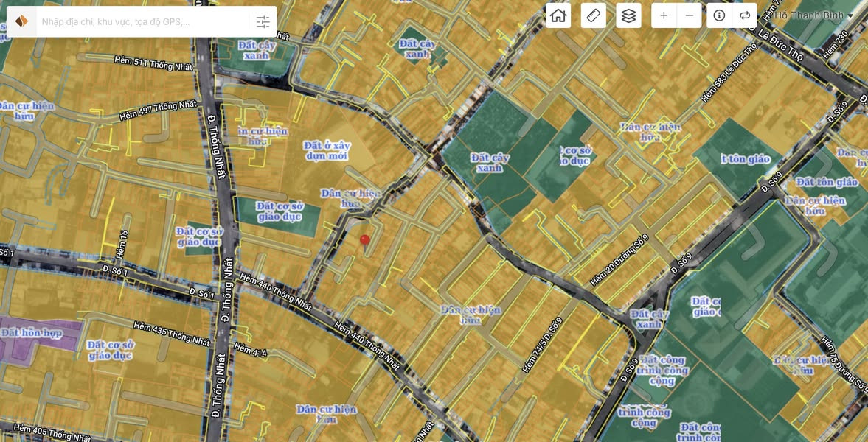Open the info icon button
The image size is (868, 442).
pos(719,15)
